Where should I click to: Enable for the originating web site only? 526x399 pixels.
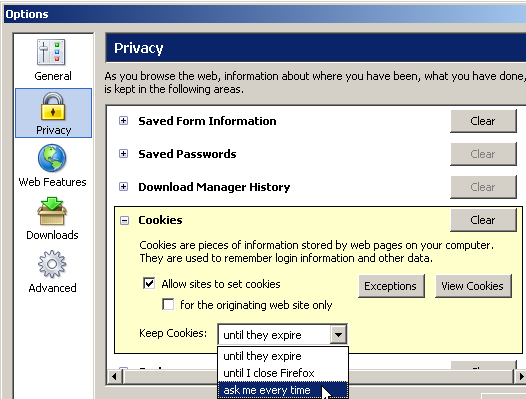(168, 305)
